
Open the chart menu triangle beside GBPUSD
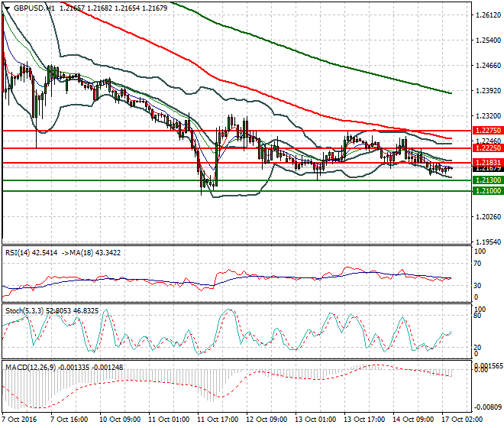(7, 8)
